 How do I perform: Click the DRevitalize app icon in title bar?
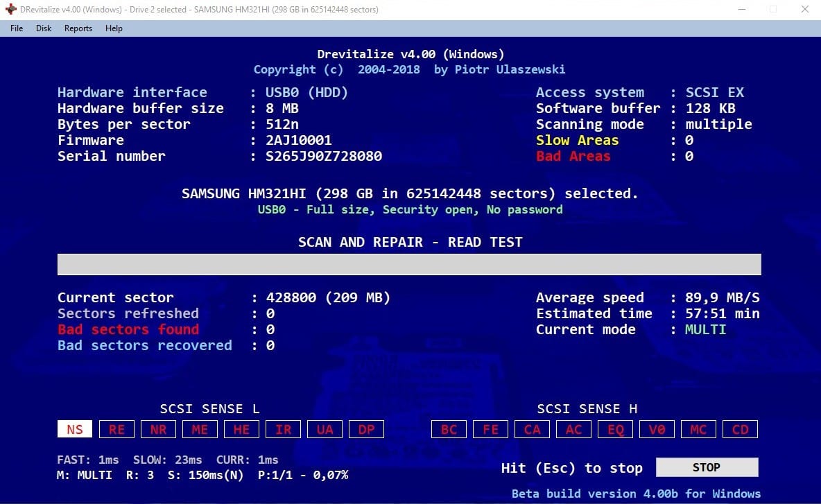pos(10,10)
